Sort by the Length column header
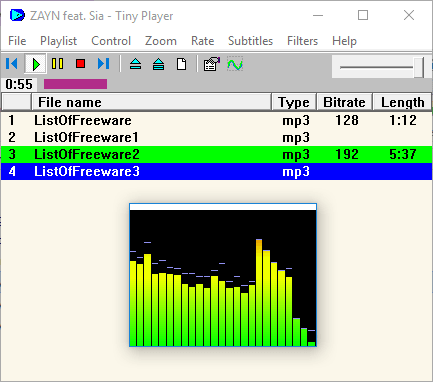This screenshot has width=433, height=382. tap(402, 102)
